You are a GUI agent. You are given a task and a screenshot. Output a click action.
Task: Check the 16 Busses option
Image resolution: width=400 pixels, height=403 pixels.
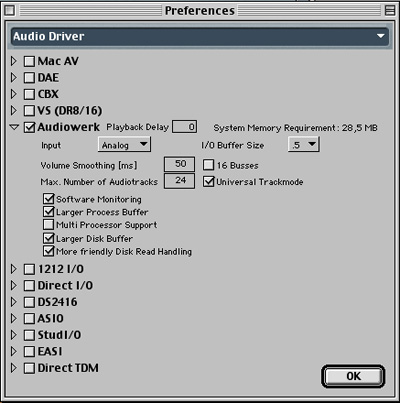pyautogui.click(x=208, y=165)
